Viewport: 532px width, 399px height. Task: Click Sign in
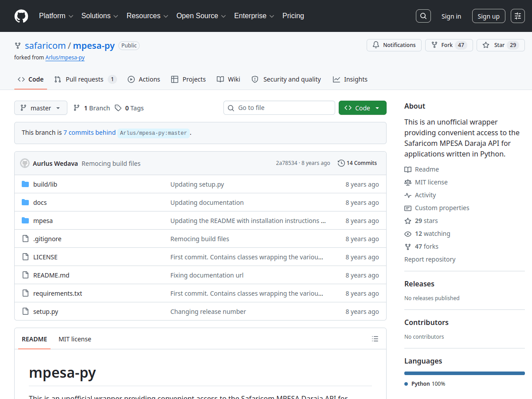(x=451, y=16)
